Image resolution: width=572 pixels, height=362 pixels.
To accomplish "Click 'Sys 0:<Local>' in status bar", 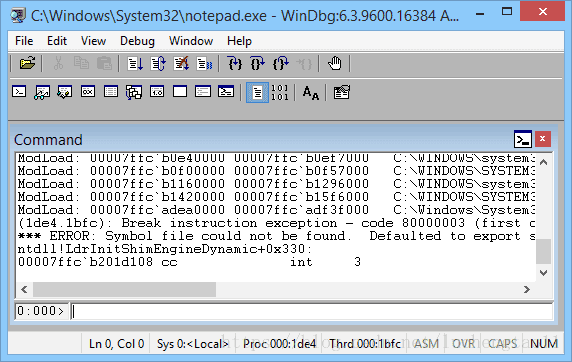I will [x=193, y=344].
